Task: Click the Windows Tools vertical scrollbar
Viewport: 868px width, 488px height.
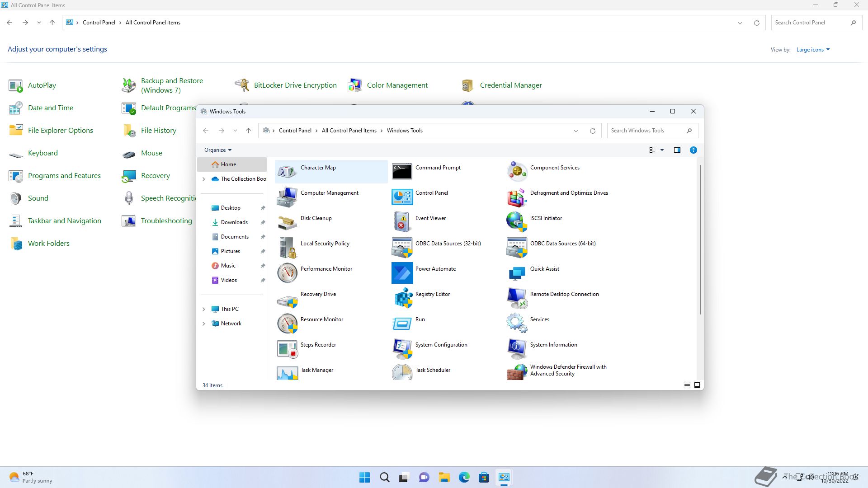Action: tap(700, 240)
